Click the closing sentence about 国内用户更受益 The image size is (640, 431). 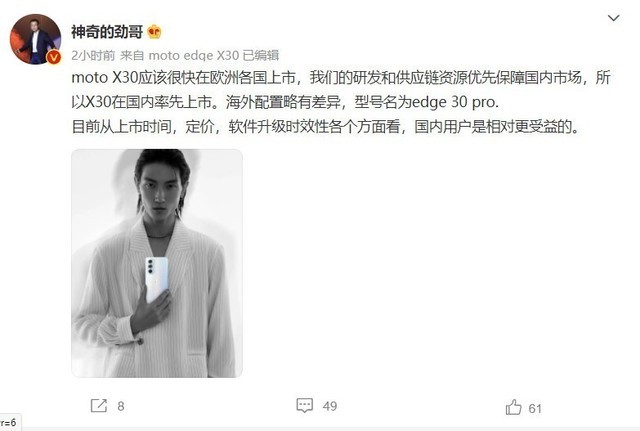(325, 127)
